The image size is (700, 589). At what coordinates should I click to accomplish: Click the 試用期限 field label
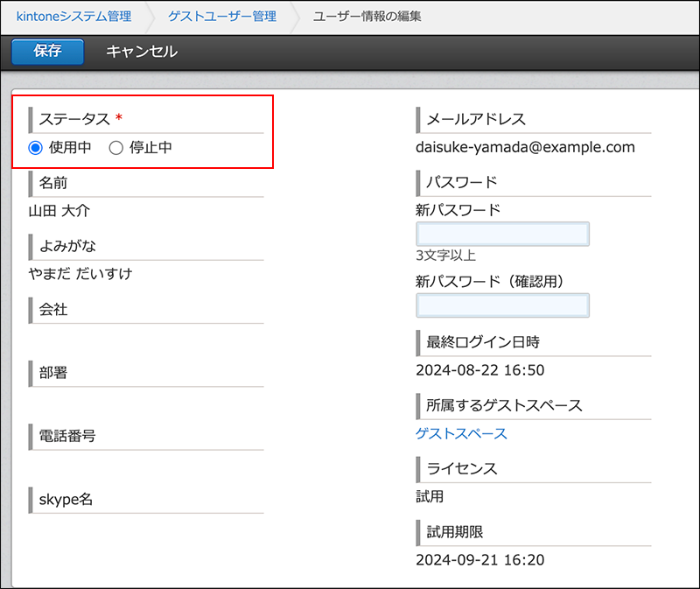[455, 531]
